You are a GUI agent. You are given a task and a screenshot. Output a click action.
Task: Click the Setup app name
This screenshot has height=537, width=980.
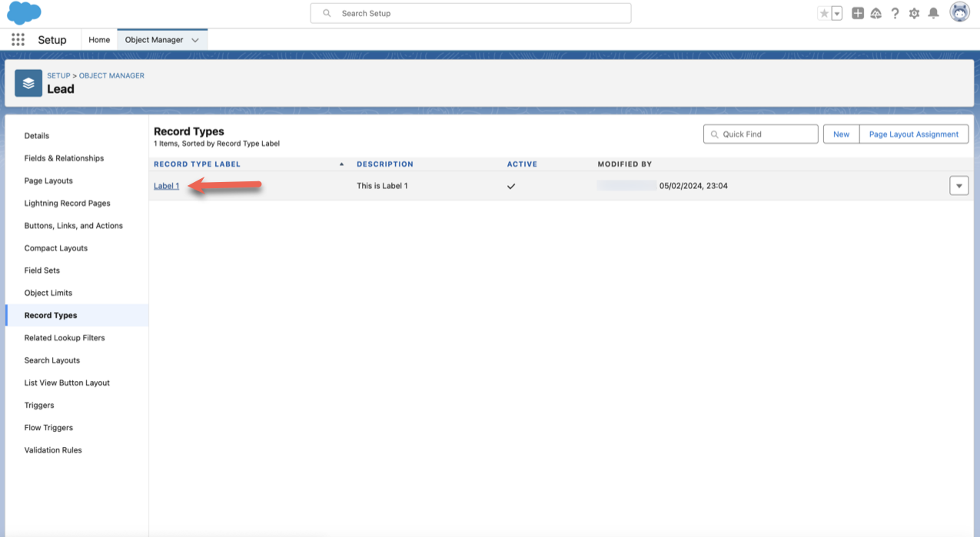(52, 40)
